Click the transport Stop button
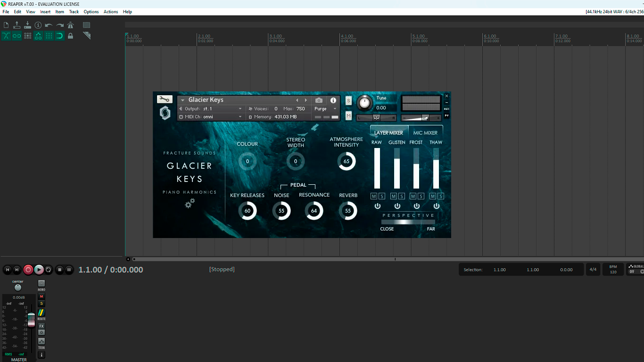Screen dimensions: 644x362 click(59, 270)
